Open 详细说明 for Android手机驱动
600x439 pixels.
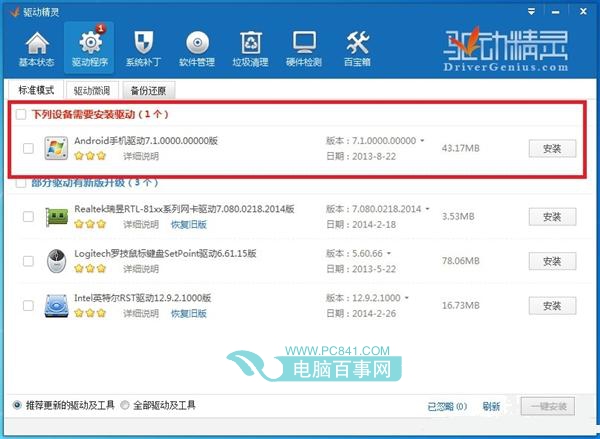(x=141, y=156)
